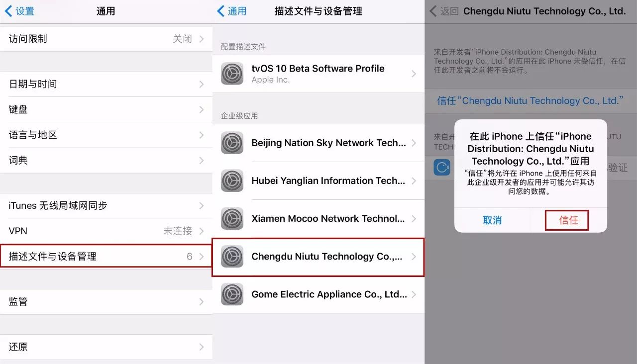
Task: Tap 信任 to trust the developer
Action: 567,220
